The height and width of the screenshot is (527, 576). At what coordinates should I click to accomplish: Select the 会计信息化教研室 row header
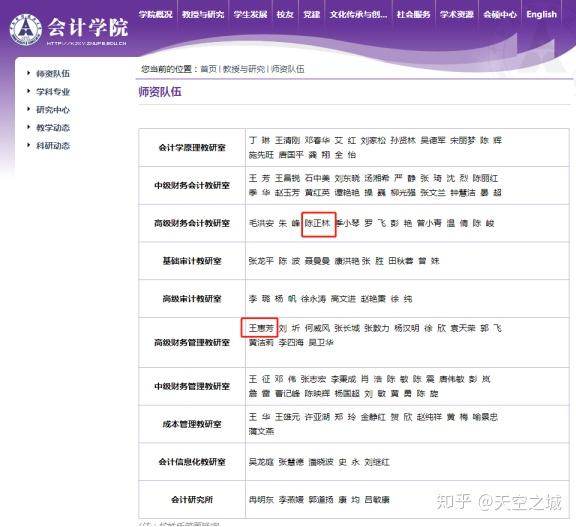click(x=192, y=462)
